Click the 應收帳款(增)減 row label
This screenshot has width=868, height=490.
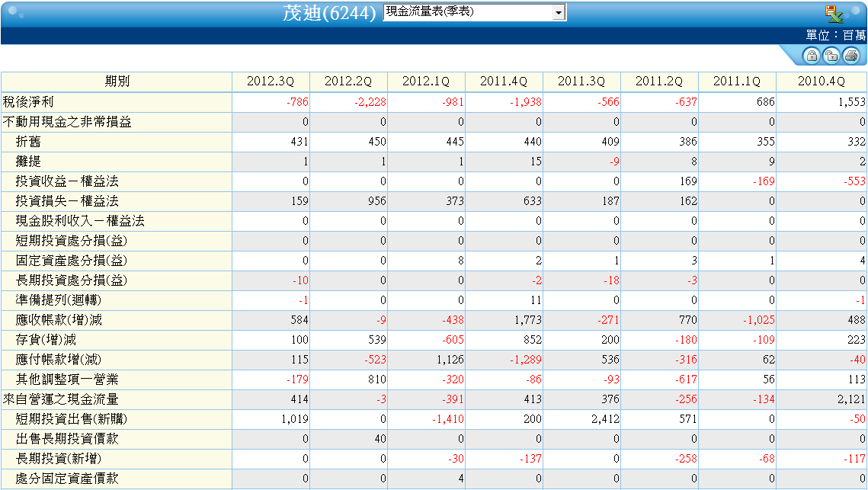tap(59, 320)
